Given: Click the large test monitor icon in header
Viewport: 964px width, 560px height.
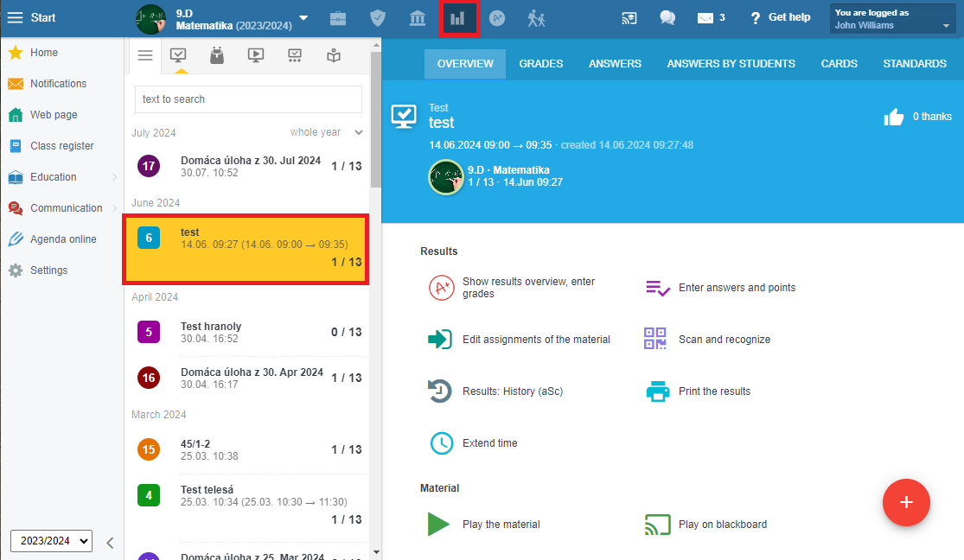Looking at the screenshot, I should [x=404, y=116].
